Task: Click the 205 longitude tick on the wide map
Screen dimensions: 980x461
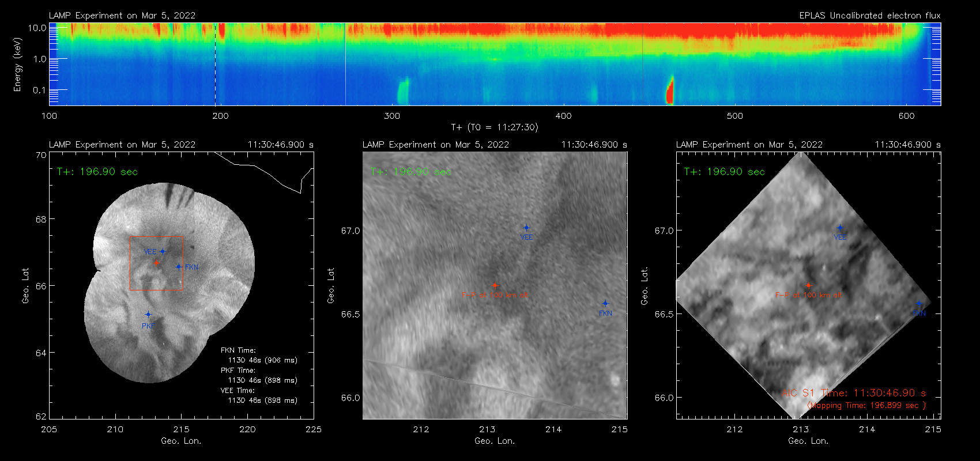Action: point(49,429)
